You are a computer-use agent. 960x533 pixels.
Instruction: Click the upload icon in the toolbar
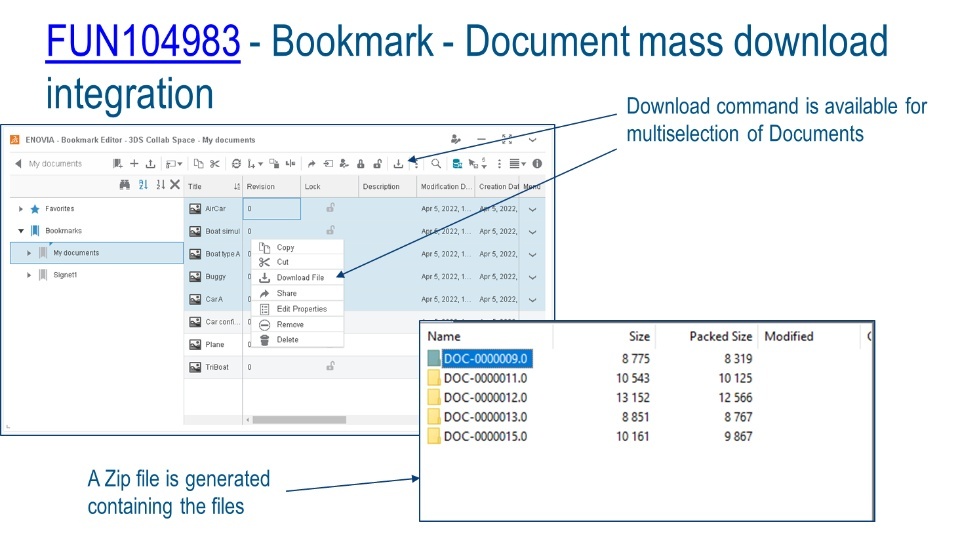click(150, 163)
